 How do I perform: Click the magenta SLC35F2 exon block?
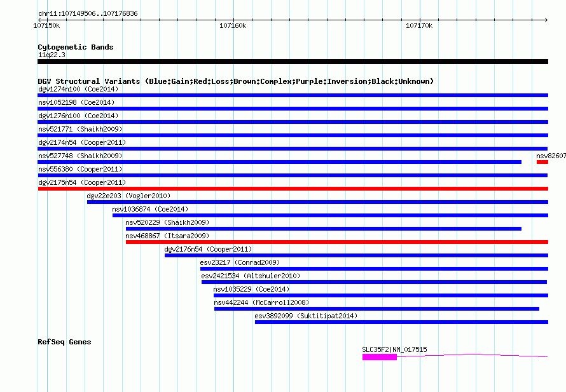380,357
